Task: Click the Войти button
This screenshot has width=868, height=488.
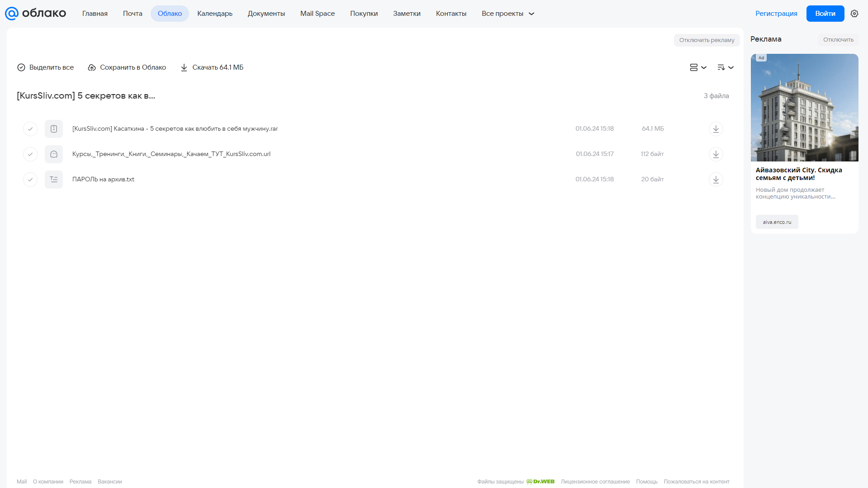Action: pyautogui.click(x=825, y=14)
